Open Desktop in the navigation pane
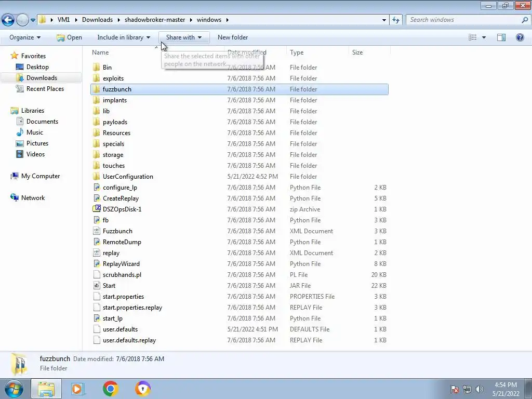The height and width of the screenshot is (399, 532). (37, 67)
